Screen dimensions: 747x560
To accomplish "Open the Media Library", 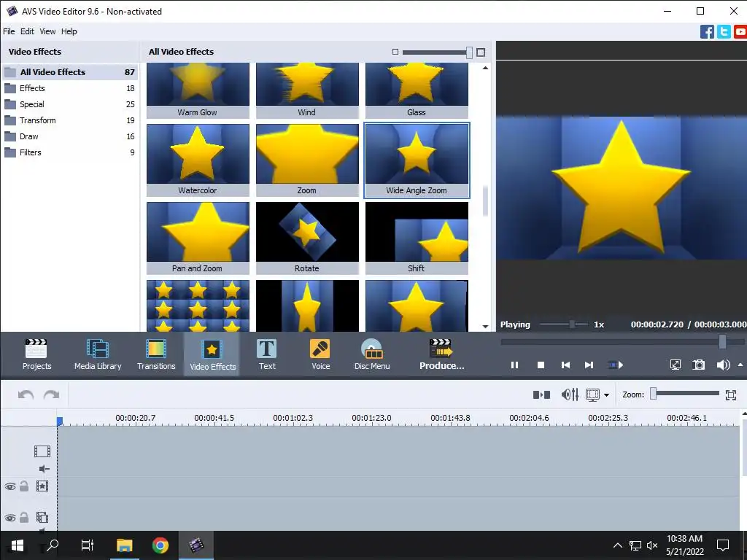I will click(98, 354).
